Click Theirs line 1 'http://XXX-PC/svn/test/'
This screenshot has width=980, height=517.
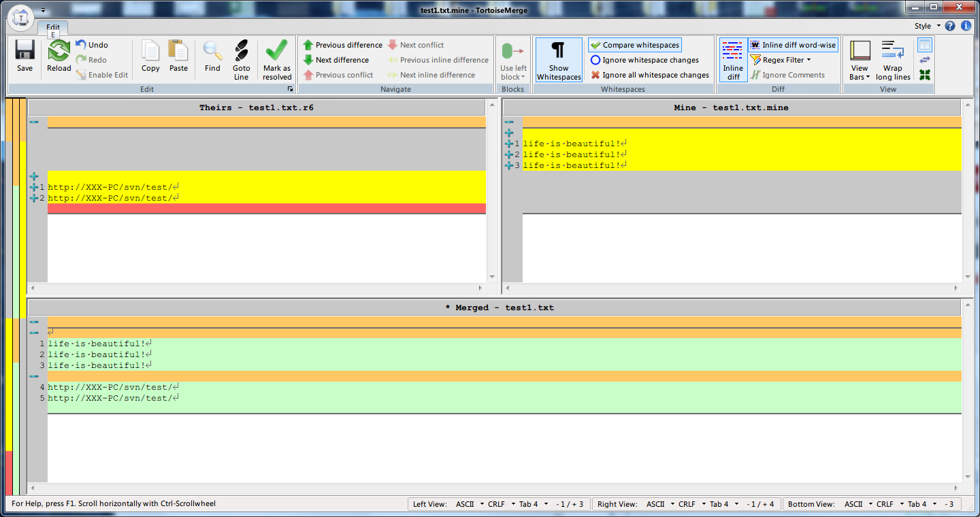[114, 187]
